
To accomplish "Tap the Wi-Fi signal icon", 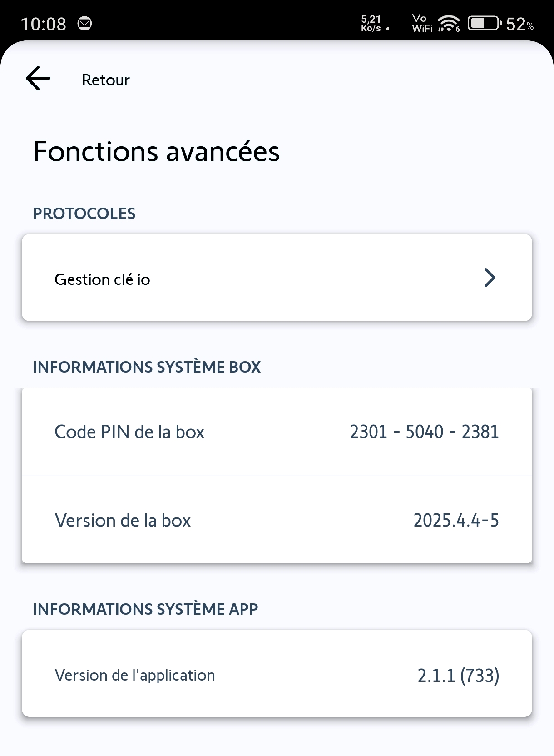I will pyautogui.click(x=449, y=23).
